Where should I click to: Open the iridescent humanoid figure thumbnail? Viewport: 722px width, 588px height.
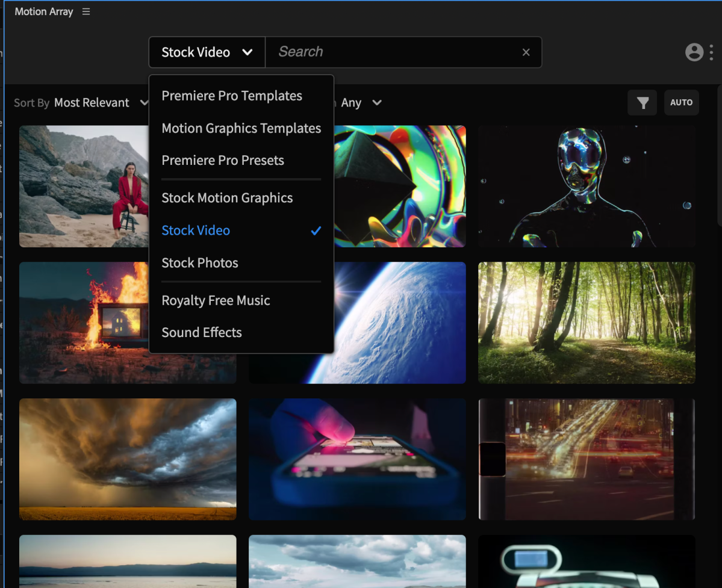tap(587, 187)
